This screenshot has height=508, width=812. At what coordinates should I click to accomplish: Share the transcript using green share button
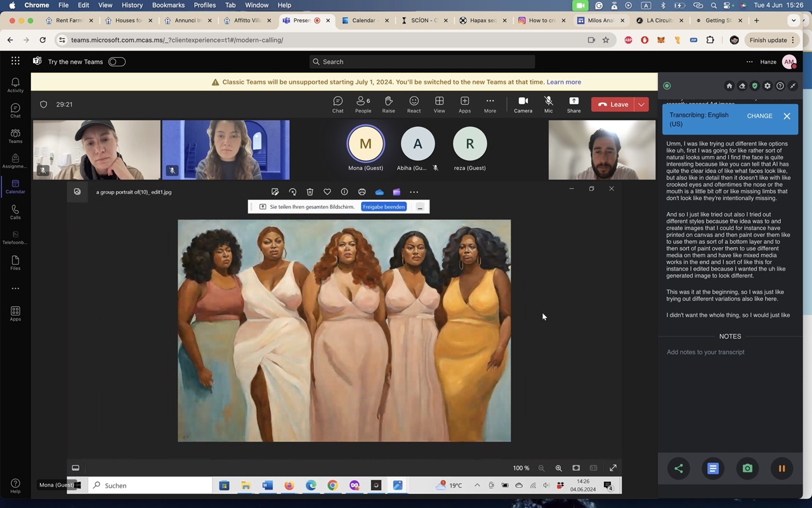coord(679,469)
